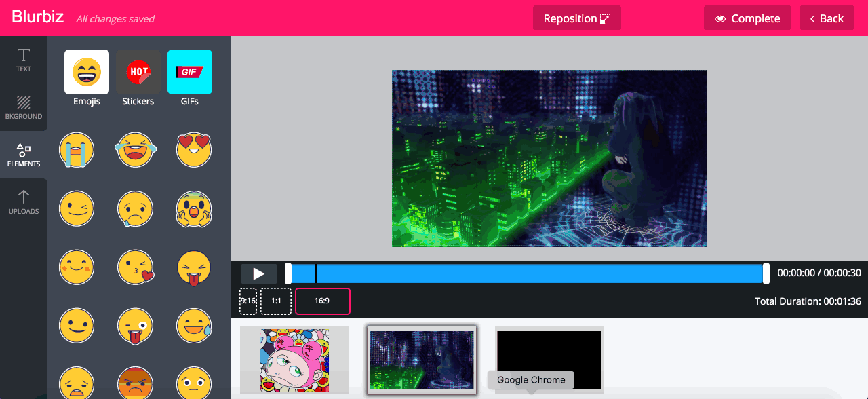Click the blue timeline bar

pos(527,273)
